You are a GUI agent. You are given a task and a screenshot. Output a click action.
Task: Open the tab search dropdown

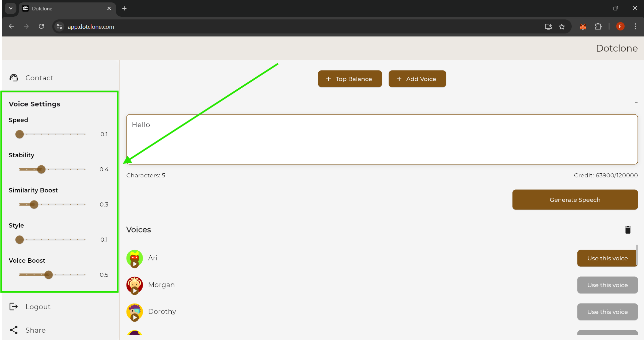(11, 8)
